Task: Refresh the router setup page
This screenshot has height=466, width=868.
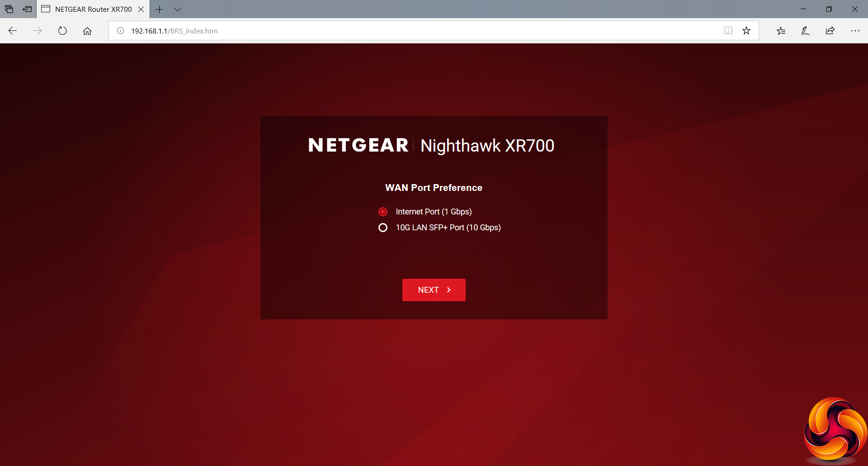Action: point(62,31)
